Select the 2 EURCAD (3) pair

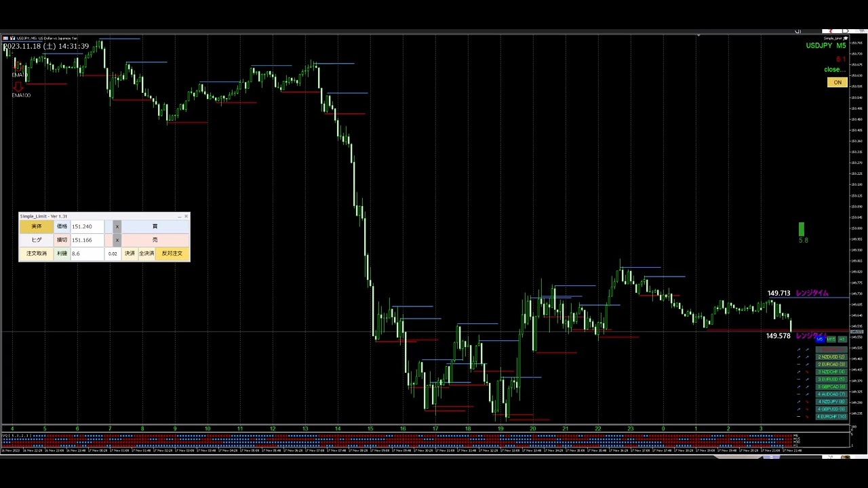click(831, 364)
